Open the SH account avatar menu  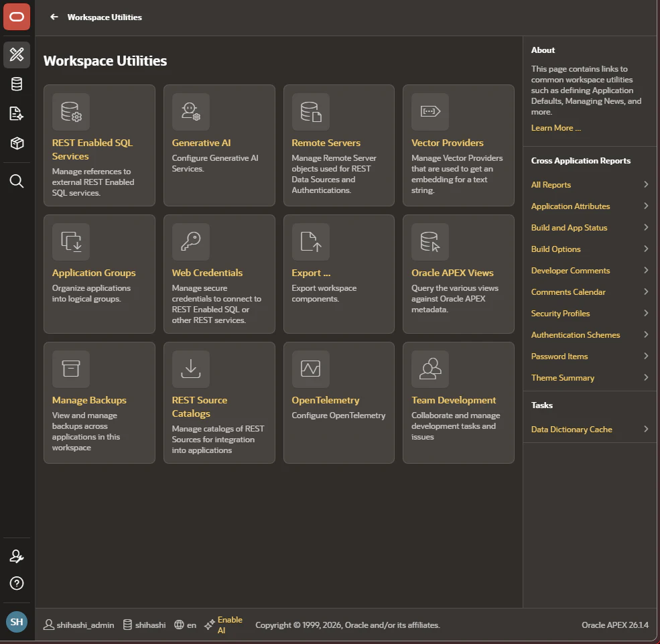(17, 622)
